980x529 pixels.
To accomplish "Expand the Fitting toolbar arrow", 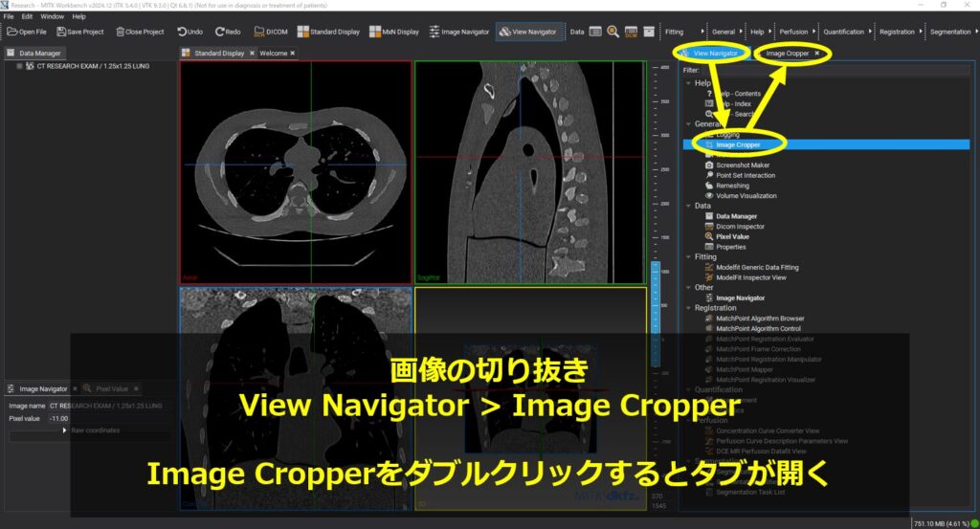I will click(702, 32).
